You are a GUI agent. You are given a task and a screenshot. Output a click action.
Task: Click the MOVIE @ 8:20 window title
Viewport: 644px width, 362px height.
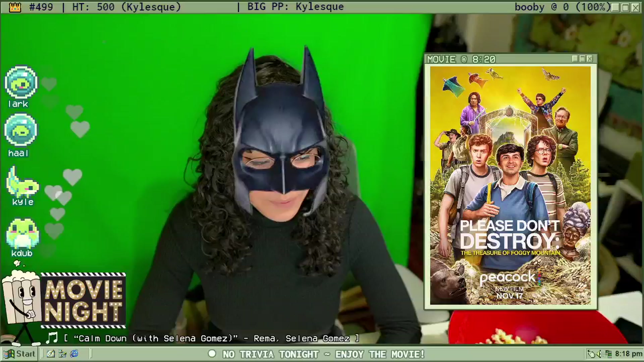coord(461,59)
